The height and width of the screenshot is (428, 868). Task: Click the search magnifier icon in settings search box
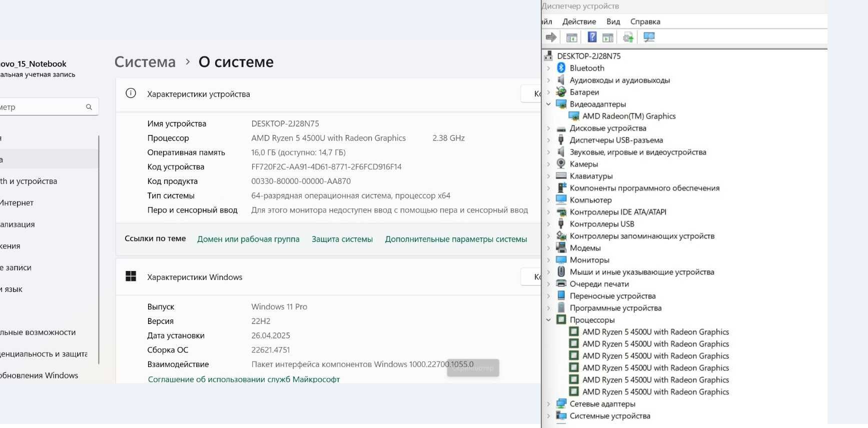coord(89,107)
